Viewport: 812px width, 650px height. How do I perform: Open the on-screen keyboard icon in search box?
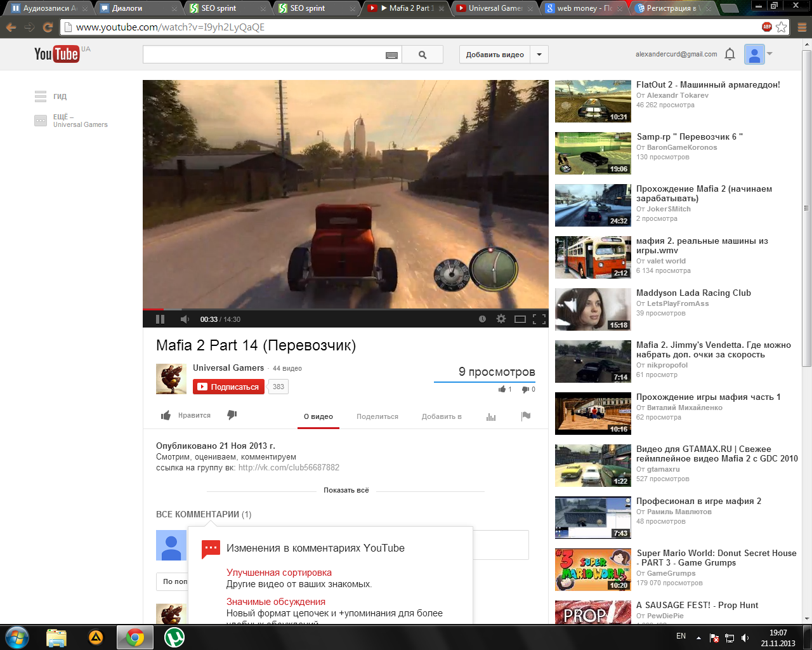(x=392, y=55)
